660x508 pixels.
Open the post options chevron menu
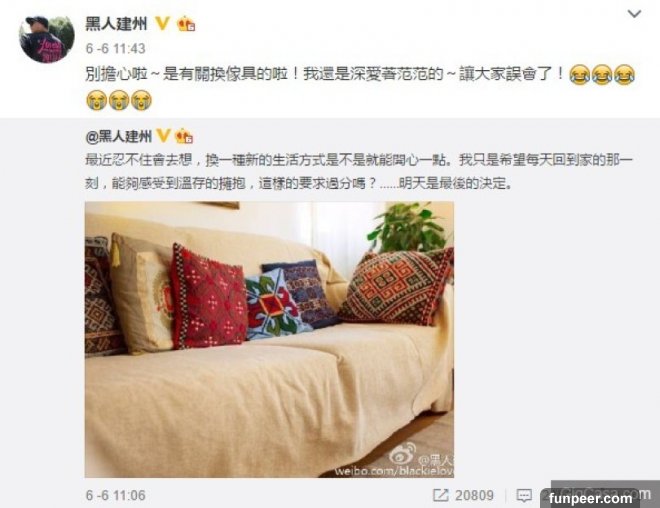(x=634, y=14)
